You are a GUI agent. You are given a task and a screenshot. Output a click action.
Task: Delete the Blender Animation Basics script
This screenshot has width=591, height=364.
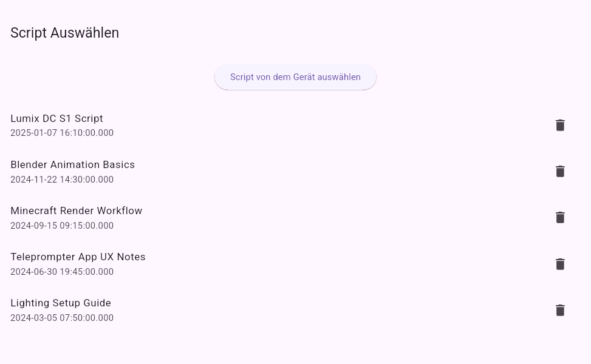[x=560, y=171]
